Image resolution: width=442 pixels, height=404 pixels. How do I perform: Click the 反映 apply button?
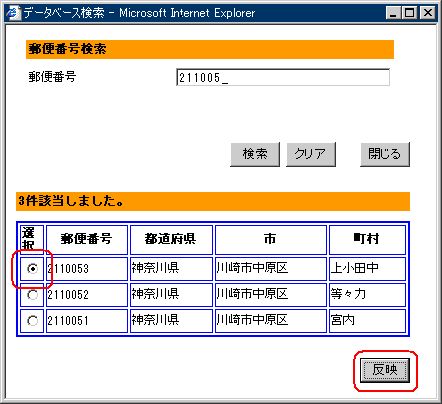pyautogui.click(x=385, y=370)
